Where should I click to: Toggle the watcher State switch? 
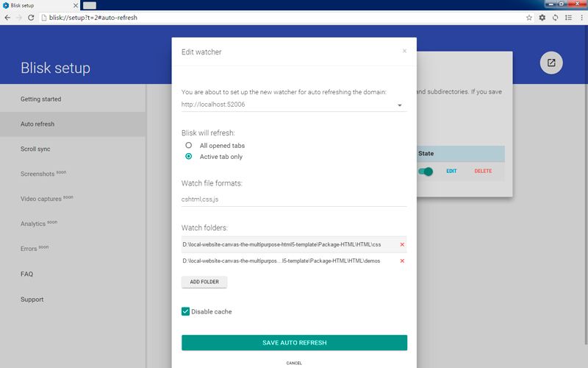426,171
